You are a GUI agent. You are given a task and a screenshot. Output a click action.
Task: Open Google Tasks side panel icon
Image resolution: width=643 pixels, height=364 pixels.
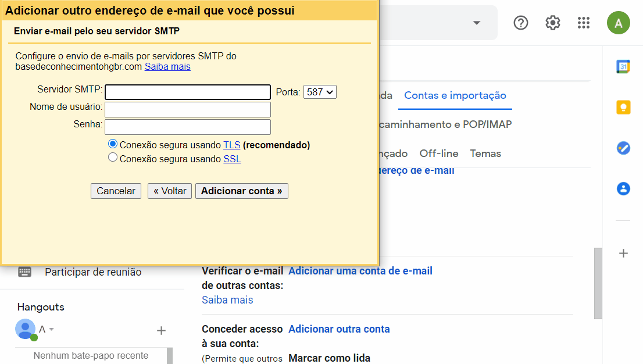point(623,148)
